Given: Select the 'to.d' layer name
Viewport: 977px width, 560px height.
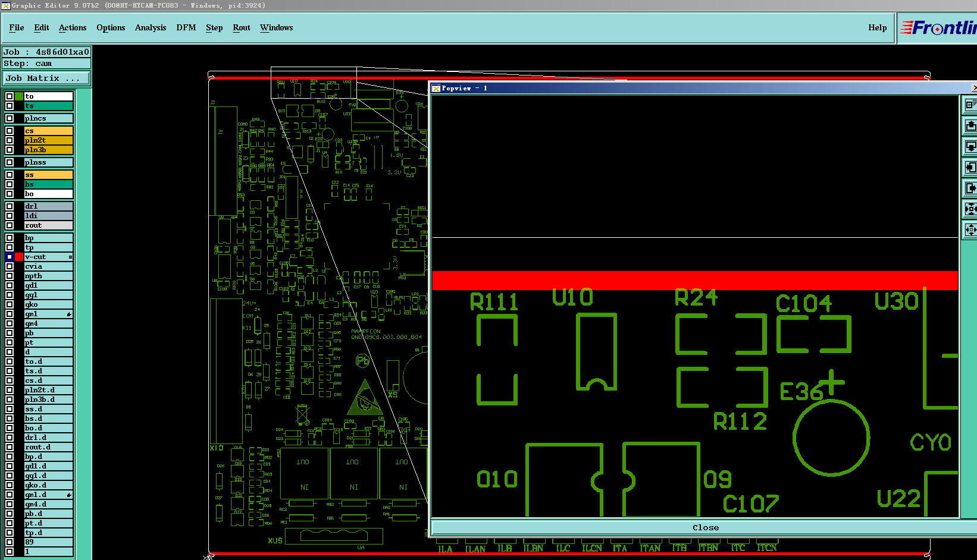Looking at the screenshot, I should pos(48,361).
